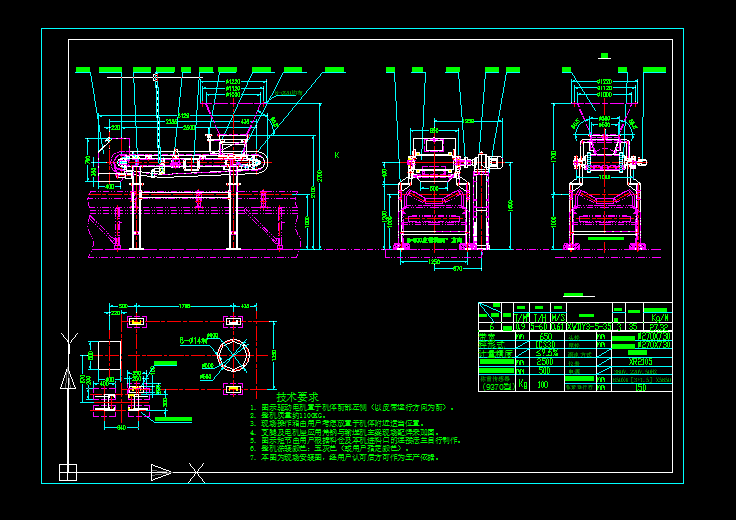Select technical requirement note number 7
736x520 pixels.
[x=344, y=457]
